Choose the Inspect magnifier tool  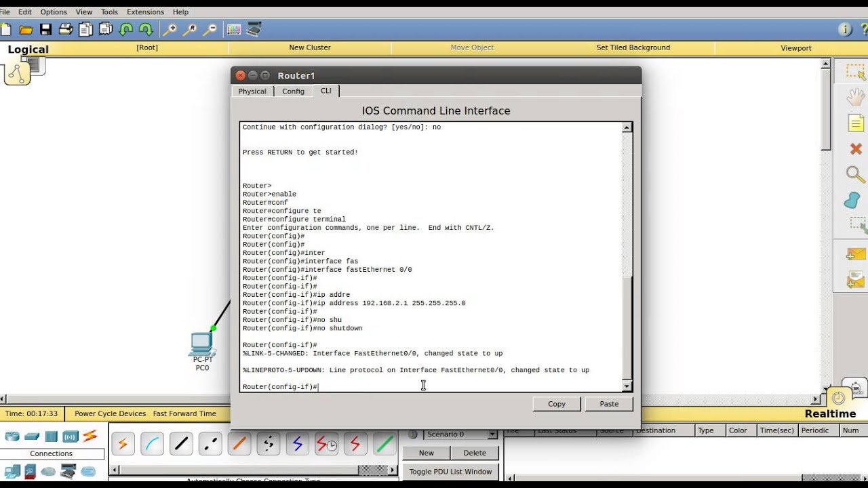click(x=855, y=174)
